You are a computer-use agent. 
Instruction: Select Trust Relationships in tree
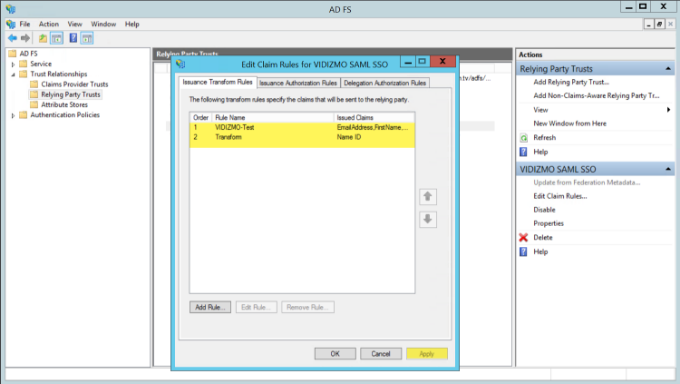pyautogui.click(x=59, y=74)
